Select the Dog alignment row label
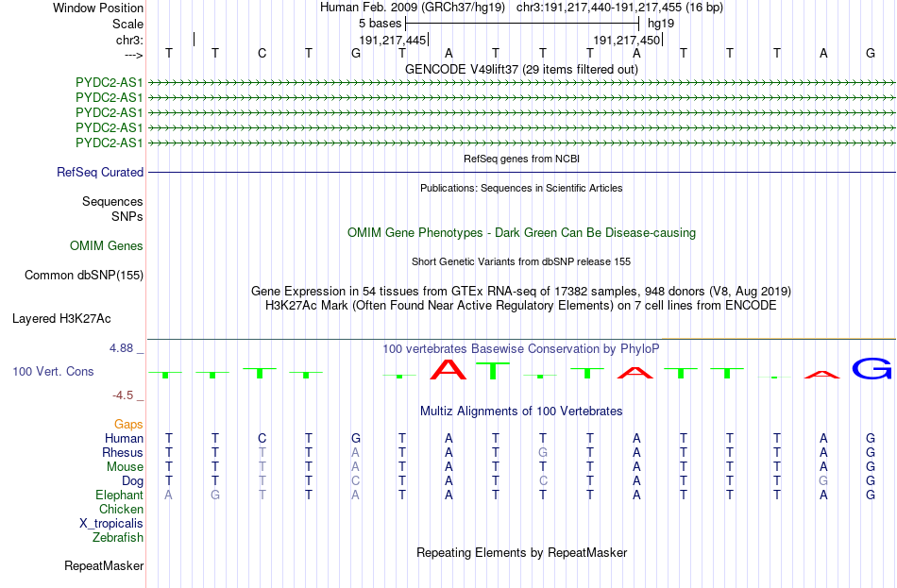 coord(133,481)
